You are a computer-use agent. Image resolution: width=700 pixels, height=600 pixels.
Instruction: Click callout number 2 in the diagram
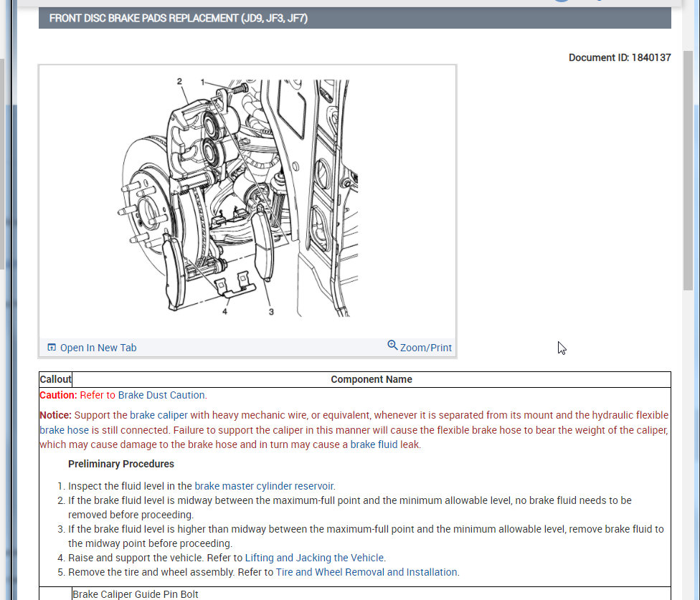point(179,82)
